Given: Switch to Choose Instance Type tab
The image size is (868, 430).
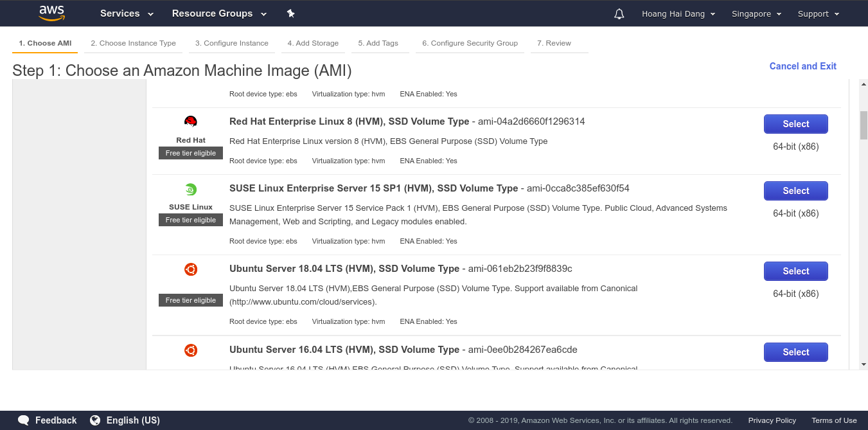Looking at the screenshot, I should (133, 43).
